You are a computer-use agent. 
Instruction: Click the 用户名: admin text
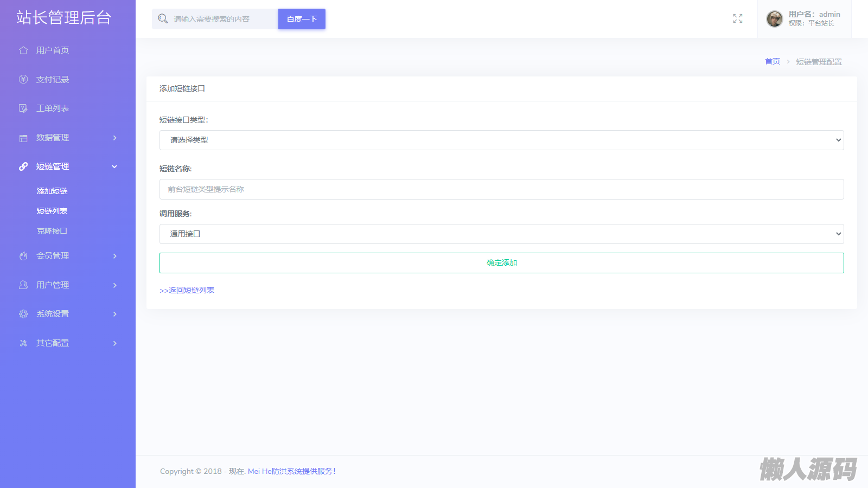tap(814, 15)
